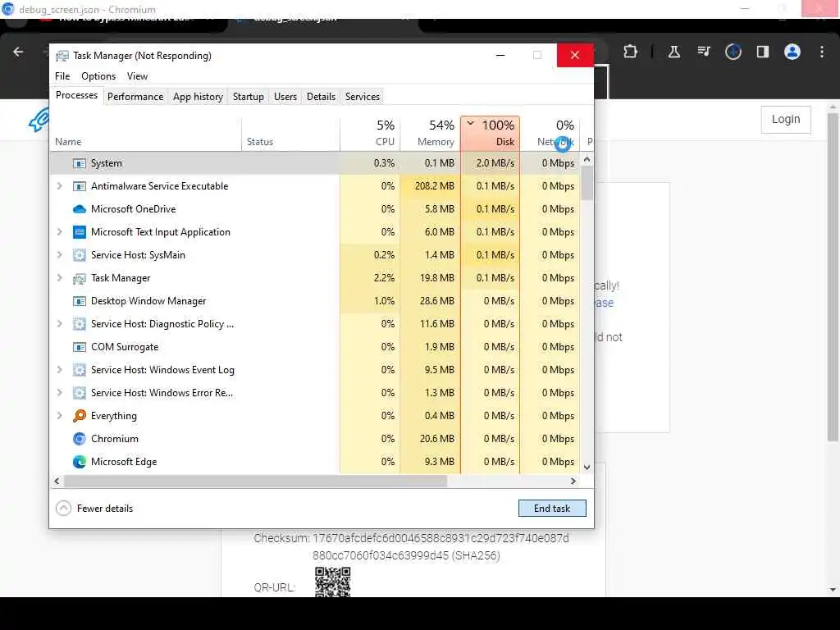Screen dimensions: 840x630
Task: Click the Microsoft Edge process icon
Action: (x=80, y=462)
